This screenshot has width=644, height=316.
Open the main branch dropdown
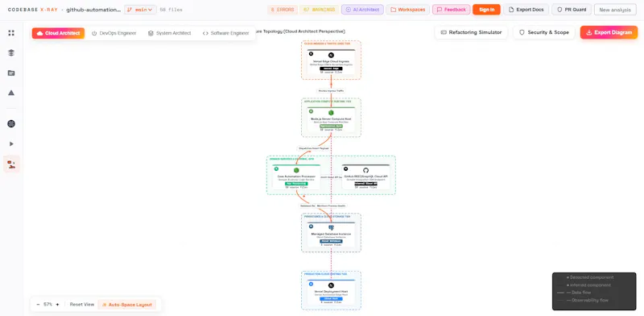pyautogui.click(x=140, y=10)
